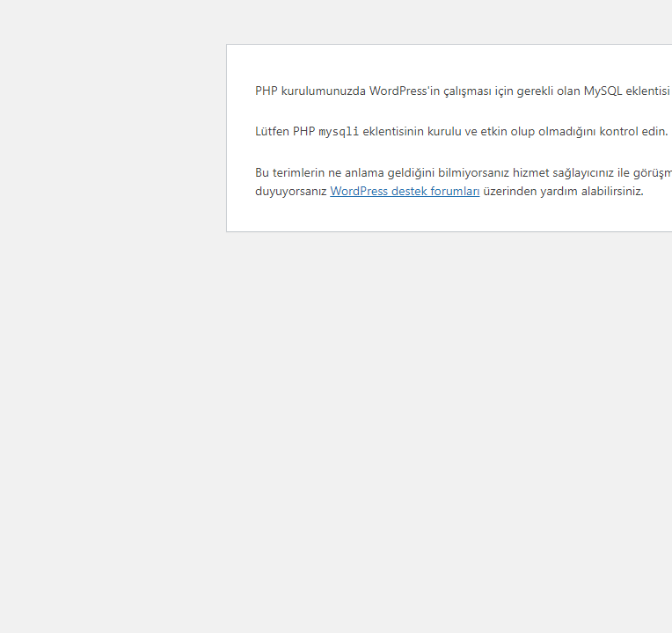Click the word 'duyuyorsanız' before the link
Viewport: 672px width, 633px height.
(291, 191)
